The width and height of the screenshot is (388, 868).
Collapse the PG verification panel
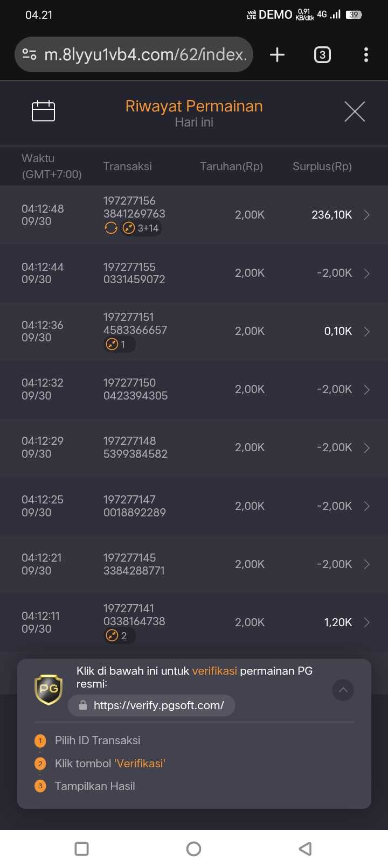coord(343,690)
